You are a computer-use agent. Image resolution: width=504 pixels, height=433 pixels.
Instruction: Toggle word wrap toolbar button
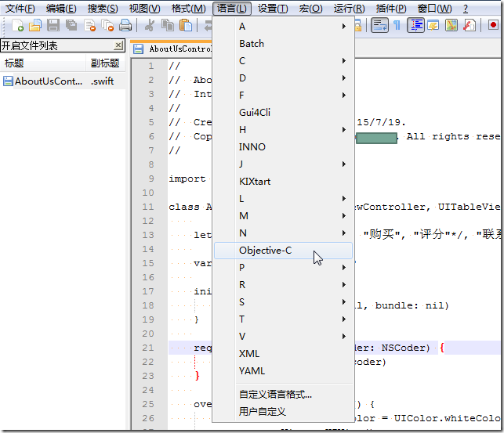pyautogui.click(x=379, y=25)
